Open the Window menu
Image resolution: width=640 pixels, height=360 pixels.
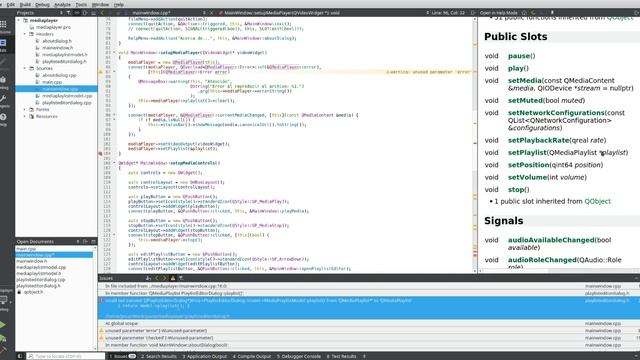(x=100, y=4)
